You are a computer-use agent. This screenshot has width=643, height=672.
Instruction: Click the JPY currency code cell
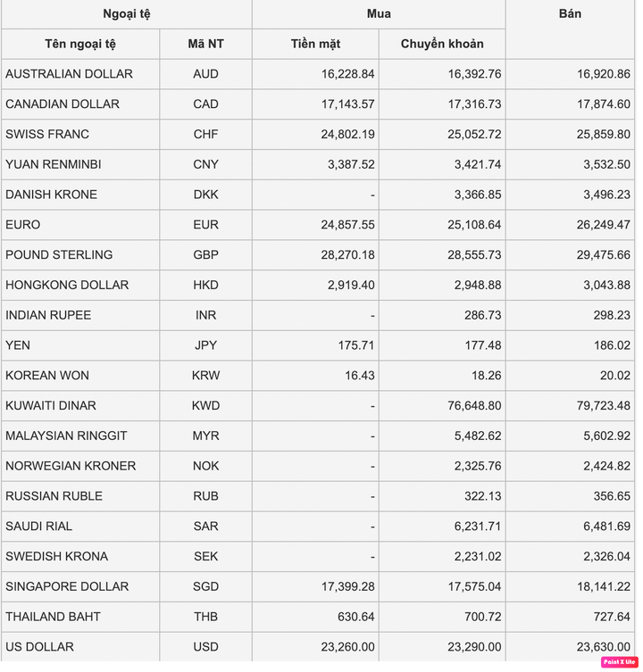(205, 345)
